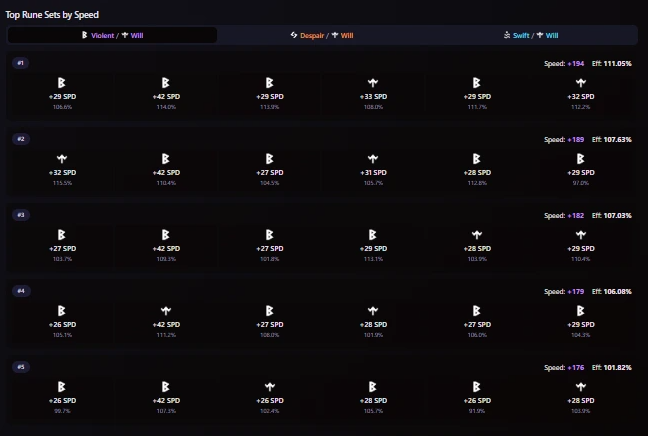Viewport: 648px width, 436px height.
Task: Click the Will rune icon above 102.4% efficiency
Action: pos(269,387)
